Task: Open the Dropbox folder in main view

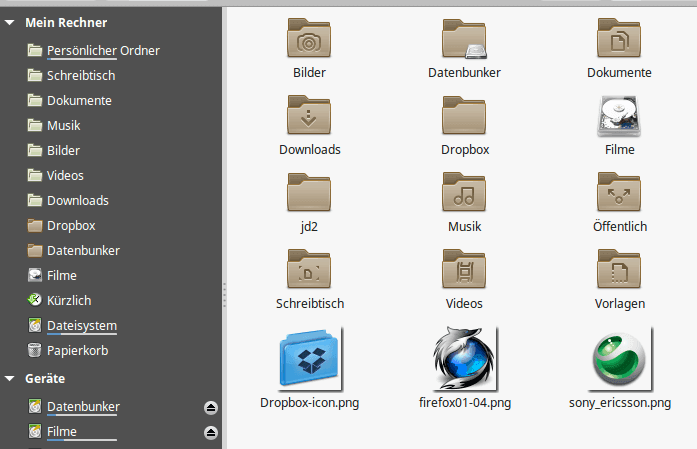Action: 464,115
